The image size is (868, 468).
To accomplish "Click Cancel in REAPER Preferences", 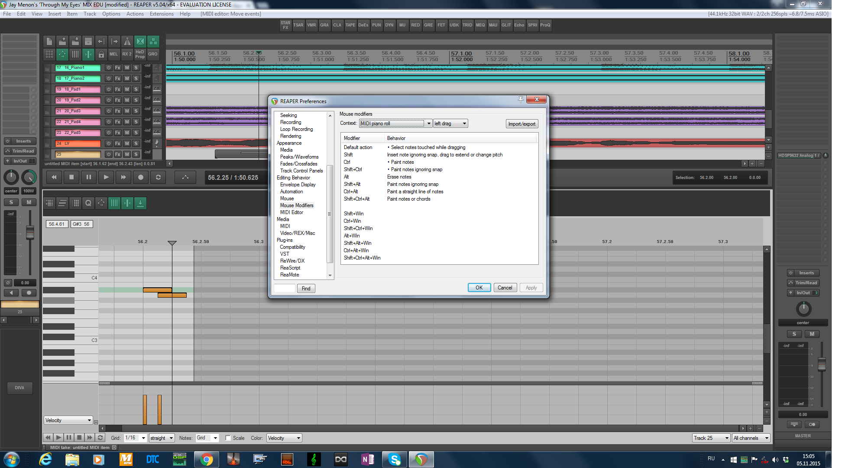I will pos(505,288).
